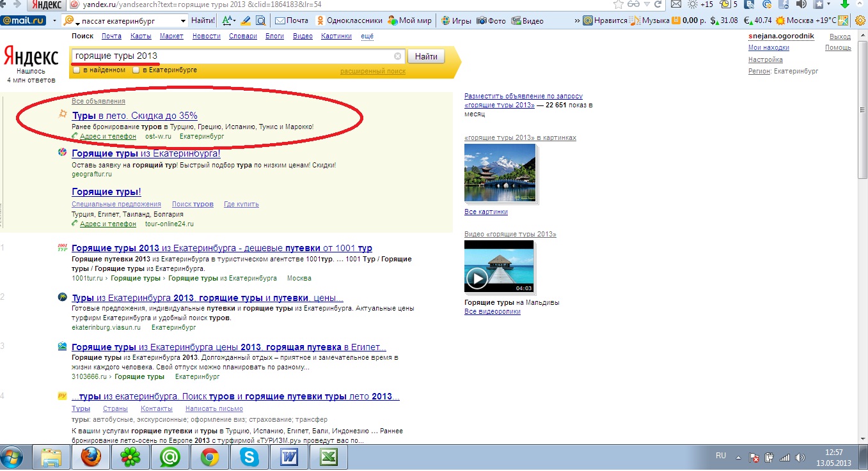Open ICQ from the taskbar

(x=131, y=458)
